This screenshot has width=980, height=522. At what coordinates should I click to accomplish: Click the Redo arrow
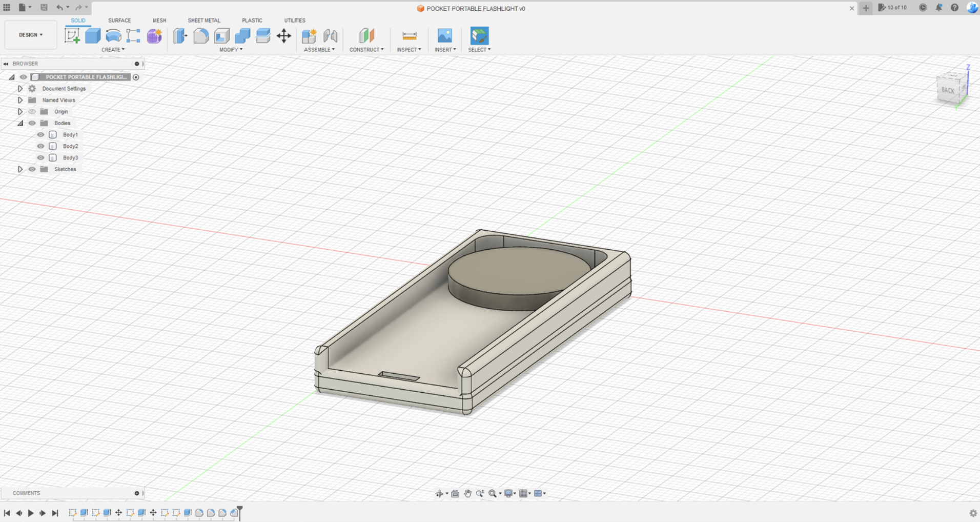pyautogui.click(x=78, y=7)
